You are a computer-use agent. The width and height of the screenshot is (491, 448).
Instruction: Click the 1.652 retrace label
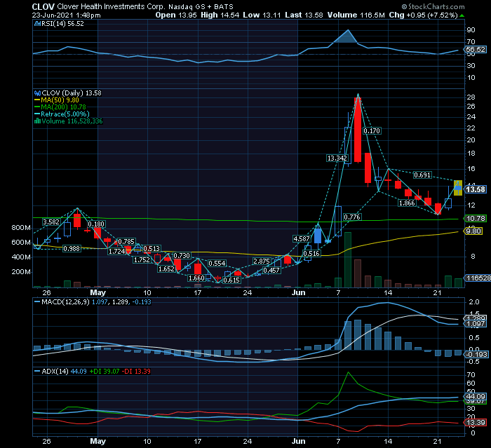pyautogui.click(x=166, y=269)
